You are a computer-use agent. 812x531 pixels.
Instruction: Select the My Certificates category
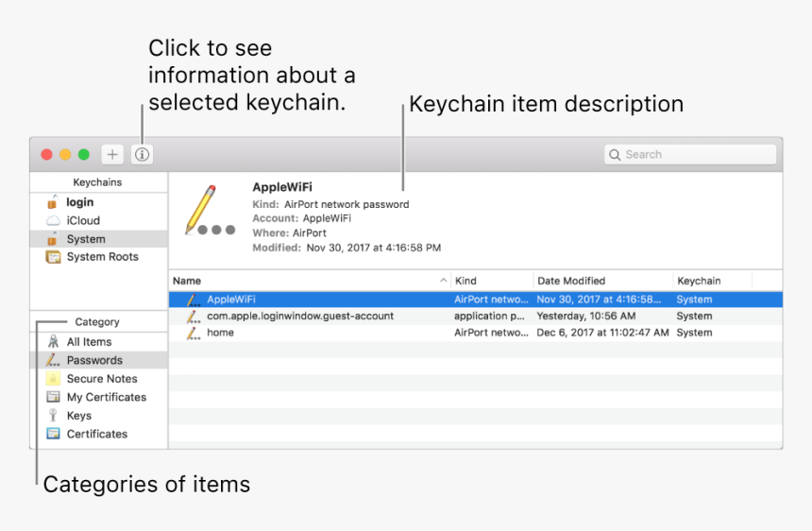(x=98, y=398)
